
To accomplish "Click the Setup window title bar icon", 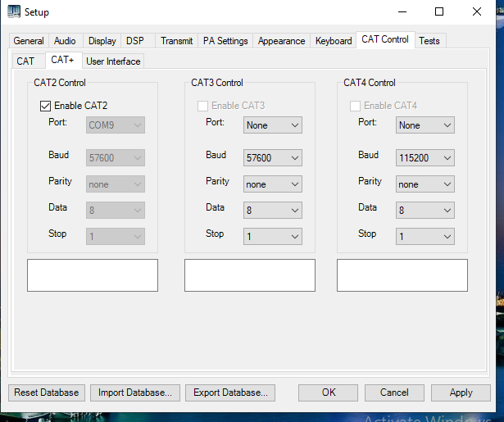I will tap(14, 12).
